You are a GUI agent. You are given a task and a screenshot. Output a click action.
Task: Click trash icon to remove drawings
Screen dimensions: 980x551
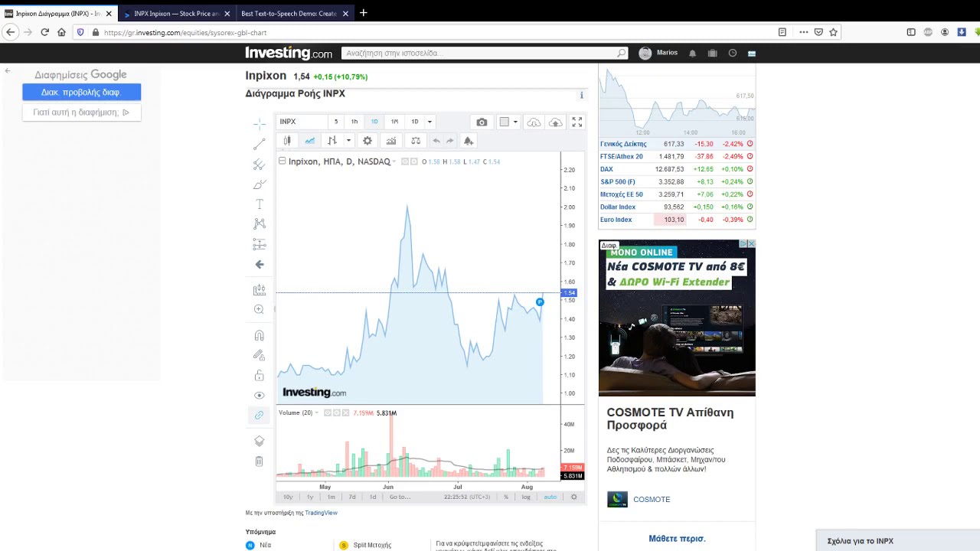pyautogui.click(x=260, y=461)
